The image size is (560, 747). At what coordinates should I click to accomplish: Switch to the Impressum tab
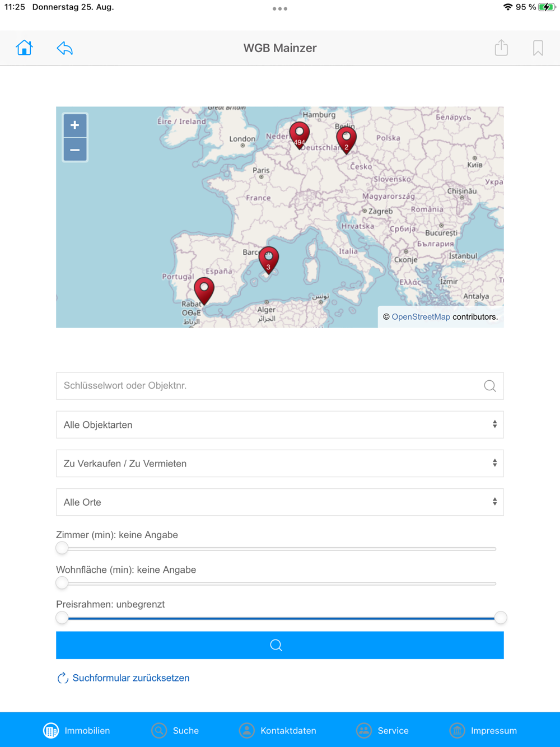coord(483,730)
